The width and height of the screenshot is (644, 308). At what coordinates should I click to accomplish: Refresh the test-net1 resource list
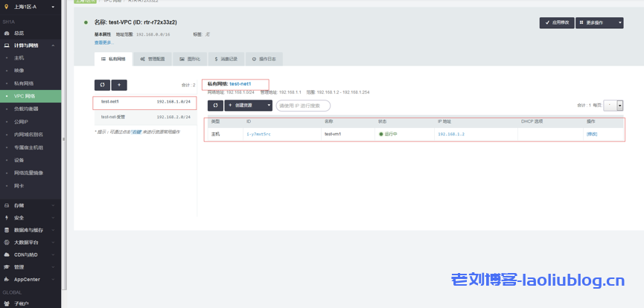214,106
